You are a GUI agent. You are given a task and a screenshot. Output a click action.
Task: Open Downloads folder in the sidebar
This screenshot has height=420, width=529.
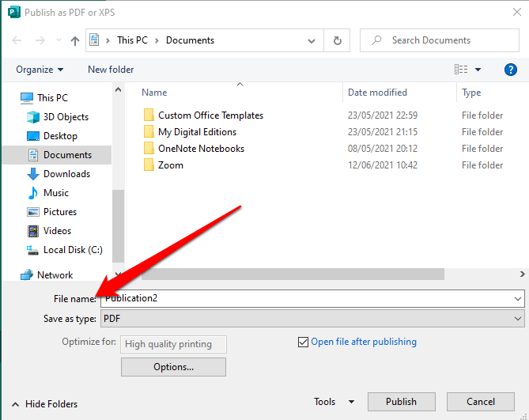(66, 174)
